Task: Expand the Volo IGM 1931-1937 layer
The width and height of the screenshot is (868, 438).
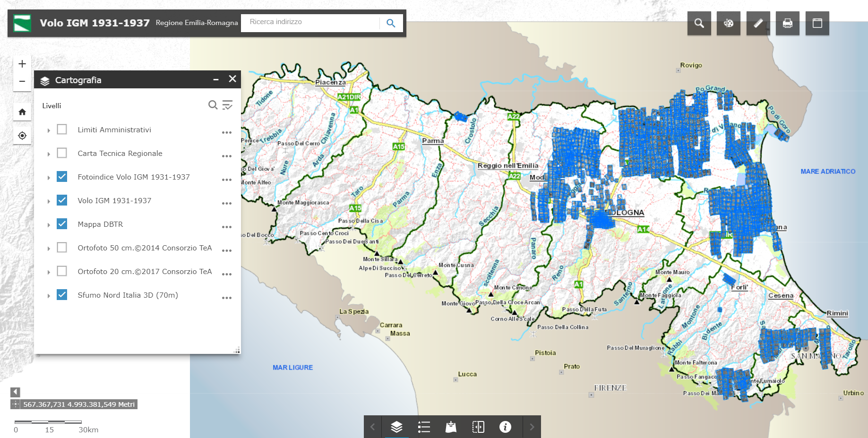Action: [49, 201]
